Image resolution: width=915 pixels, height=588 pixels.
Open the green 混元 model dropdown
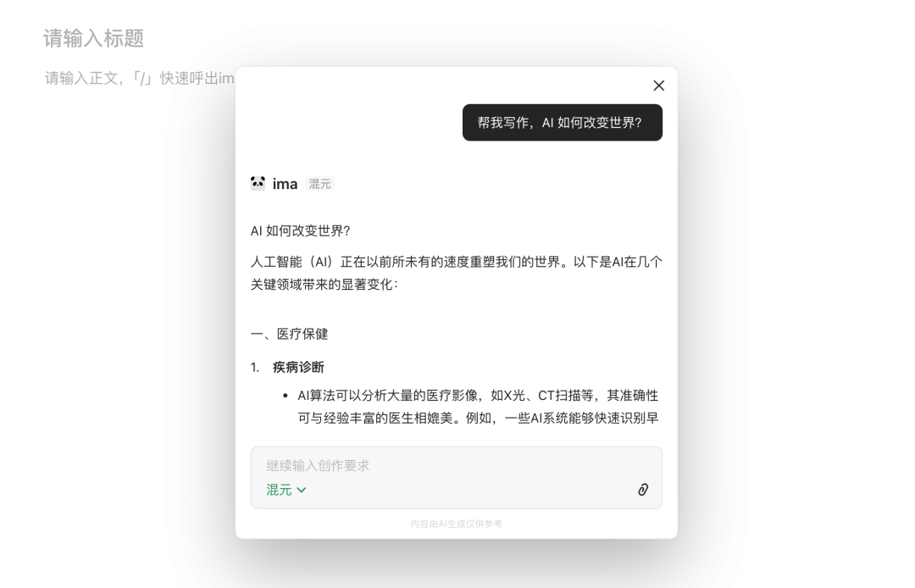[x=286, y=490]
